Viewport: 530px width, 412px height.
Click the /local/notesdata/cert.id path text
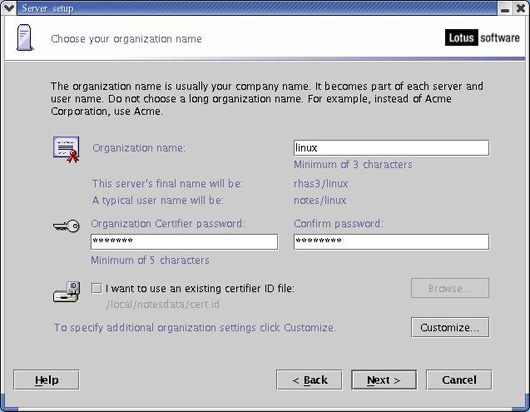click(163, 305)
